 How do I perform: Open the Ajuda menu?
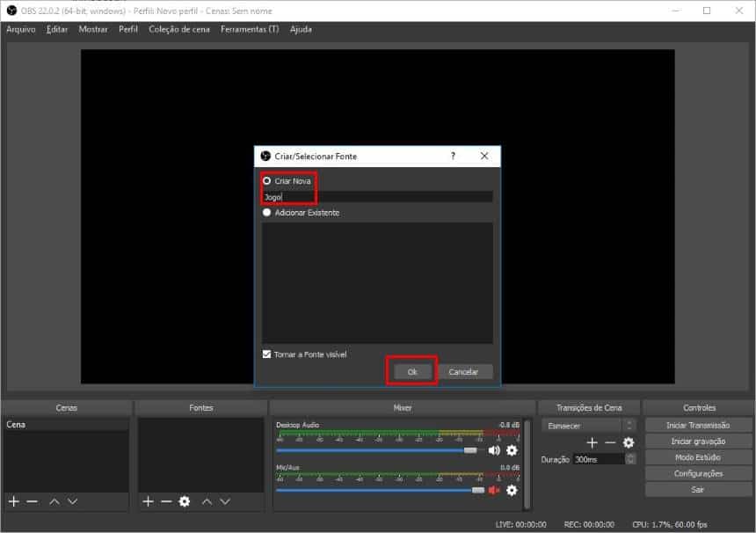[x=301, y=29]
